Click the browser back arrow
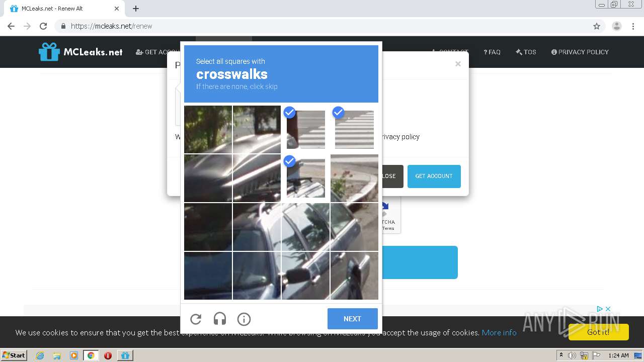 [11, 26]
